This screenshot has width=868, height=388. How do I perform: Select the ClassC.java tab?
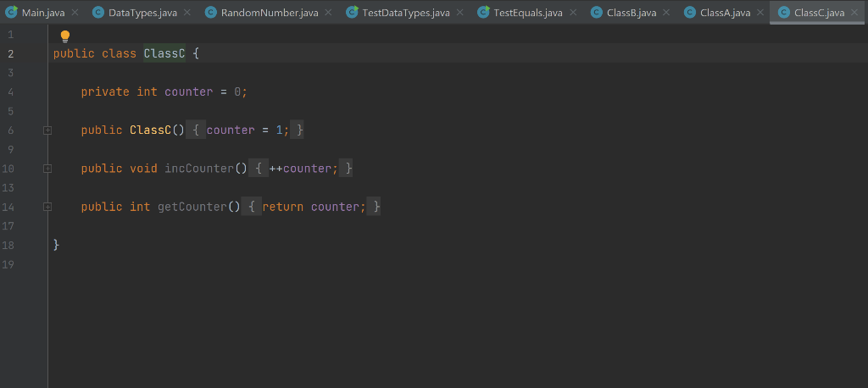tap(818, 12)
